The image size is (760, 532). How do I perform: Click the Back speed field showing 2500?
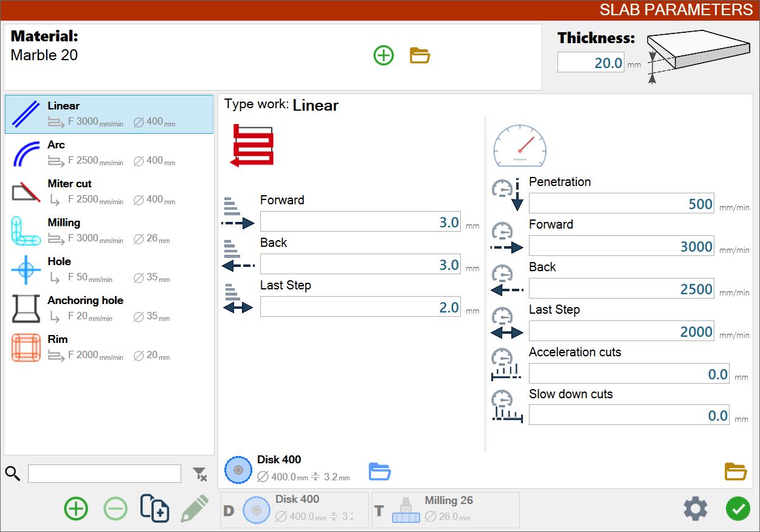click(621, 289)
